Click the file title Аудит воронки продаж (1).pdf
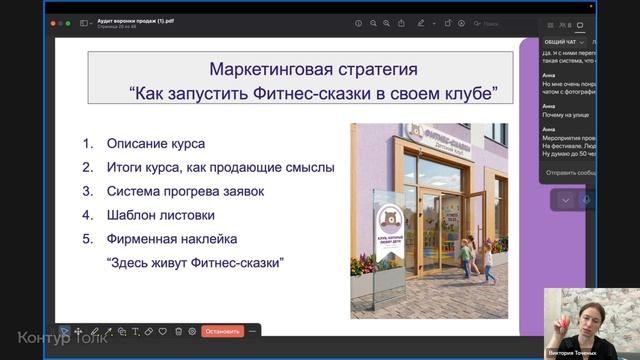Viewport: 640px width, 360px height. coord(136,21)
